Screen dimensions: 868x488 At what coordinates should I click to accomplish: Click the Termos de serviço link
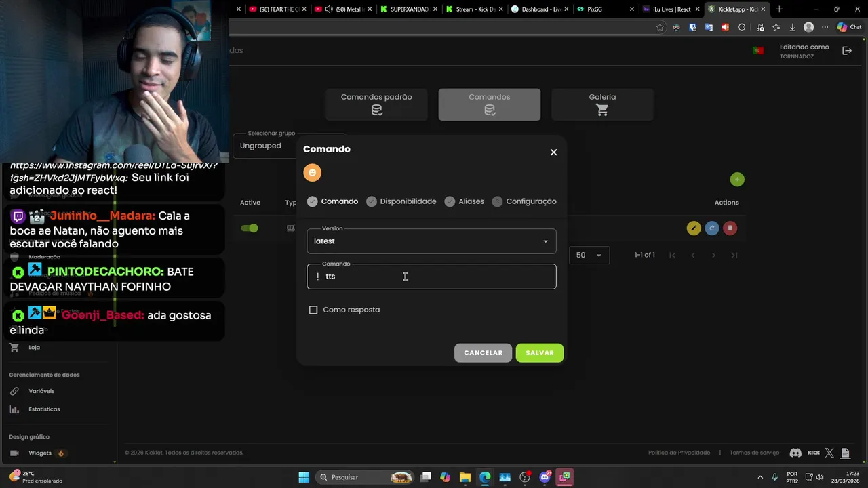click(754, 453)
